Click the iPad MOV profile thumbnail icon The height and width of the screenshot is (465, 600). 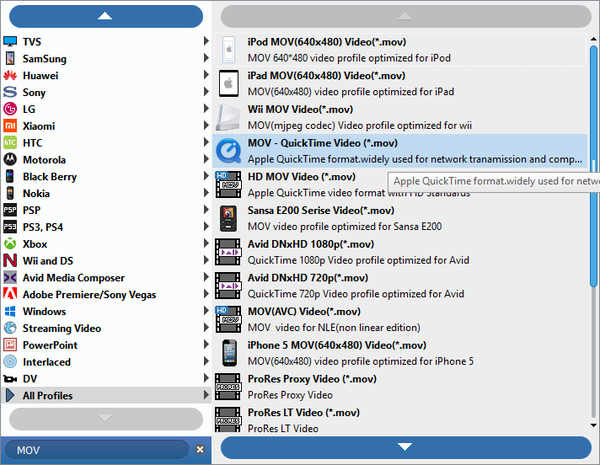228,83
